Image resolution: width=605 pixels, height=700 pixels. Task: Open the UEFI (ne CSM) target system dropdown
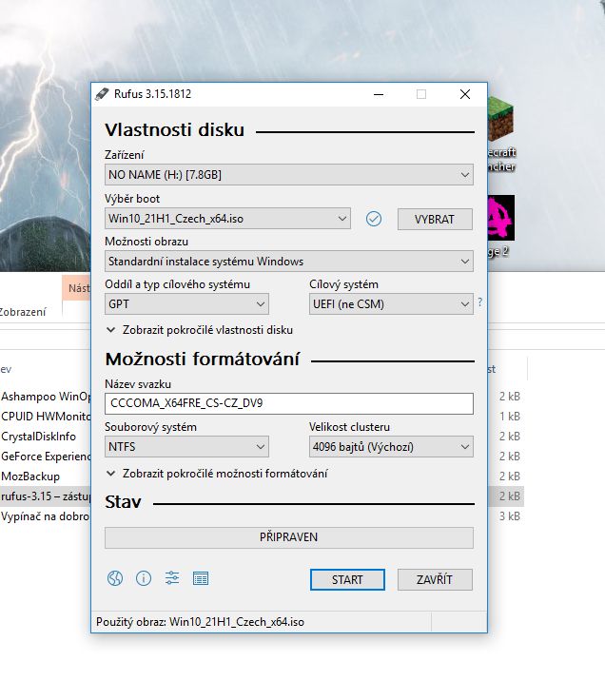click(391, 304)
